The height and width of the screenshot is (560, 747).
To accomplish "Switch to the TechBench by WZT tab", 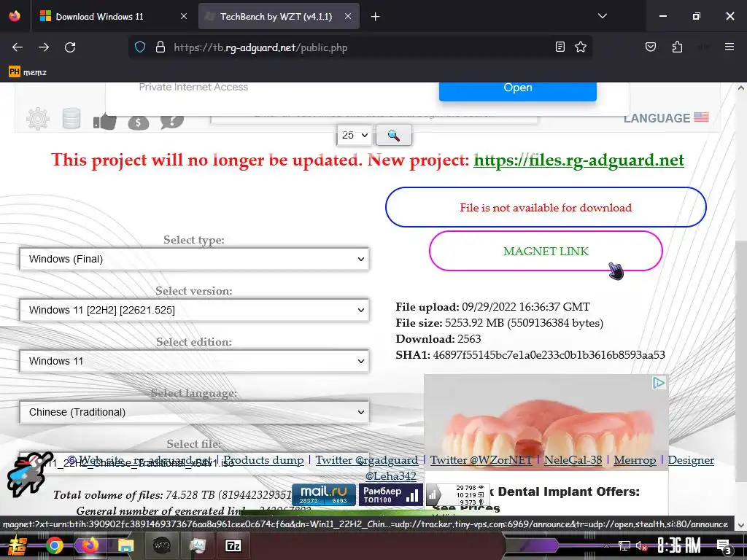I will pos(279,16).
